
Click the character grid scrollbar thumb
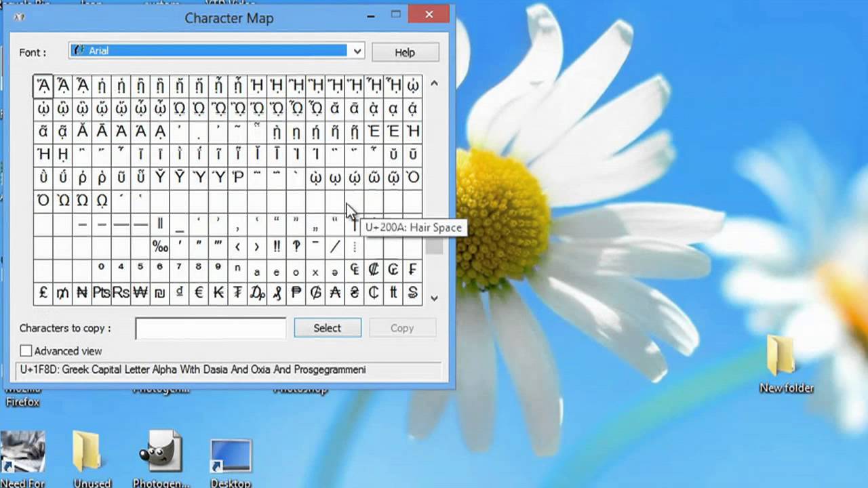point(434,247)
